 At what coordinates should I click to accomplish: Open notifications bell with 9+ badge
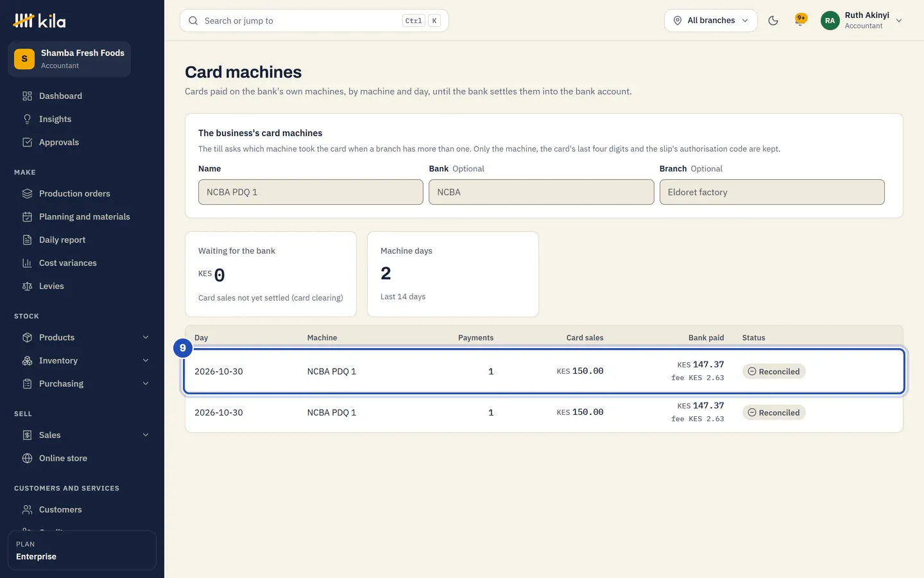(x=800, y=20)
